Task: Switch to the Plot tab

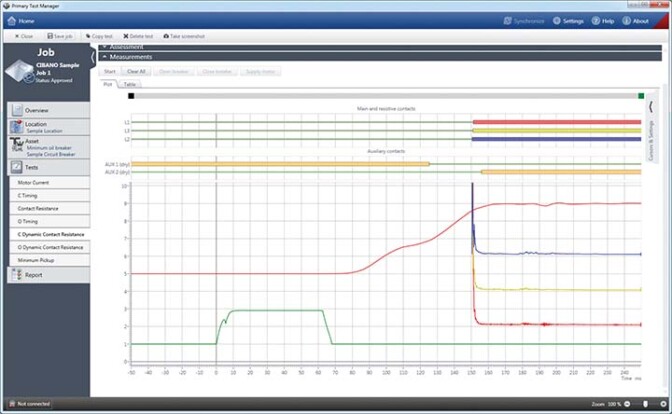Action: [x=108, y=84]
